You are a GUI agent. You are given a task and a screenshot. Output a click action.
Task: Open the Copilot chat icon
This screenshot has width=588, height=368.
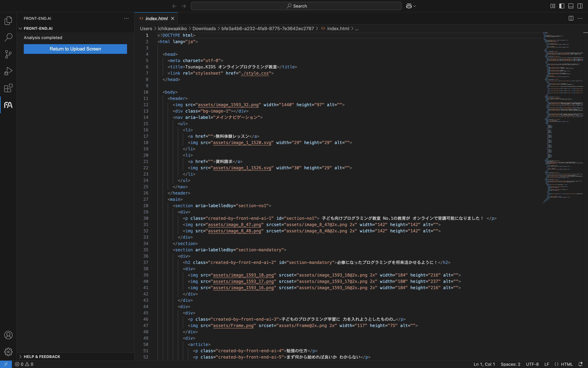pos(409,6)
